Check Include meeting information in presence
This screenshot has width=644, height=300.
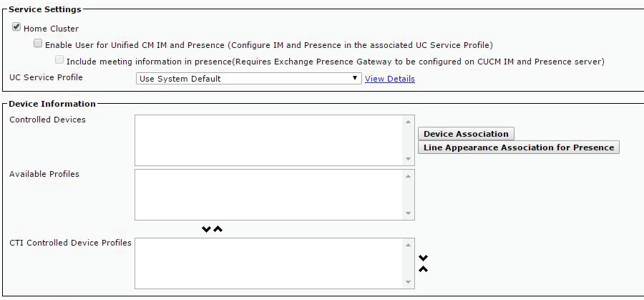click(x=59, y=61)
